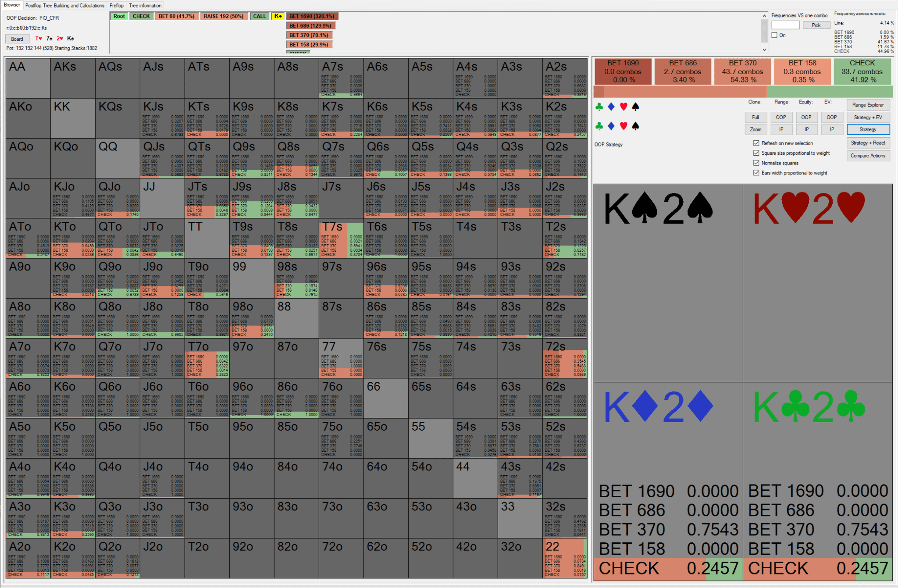Select BET 370 (70.1%) in action tree
This screenshot has width=898, height=588.
click(309, 35)
